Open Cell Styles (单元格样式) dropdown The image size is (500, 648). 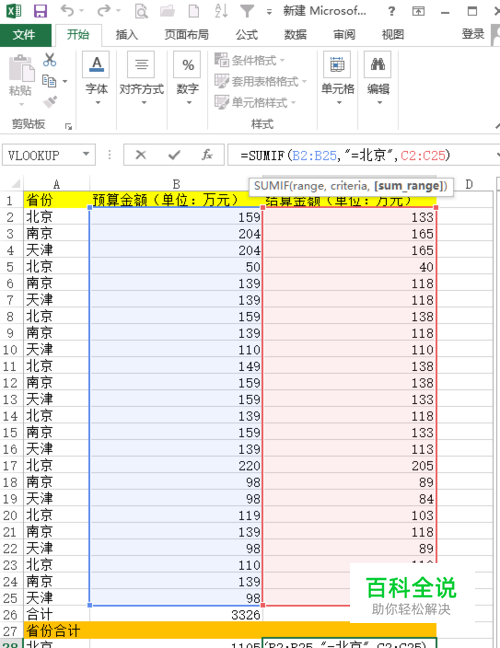coord(255,102)
